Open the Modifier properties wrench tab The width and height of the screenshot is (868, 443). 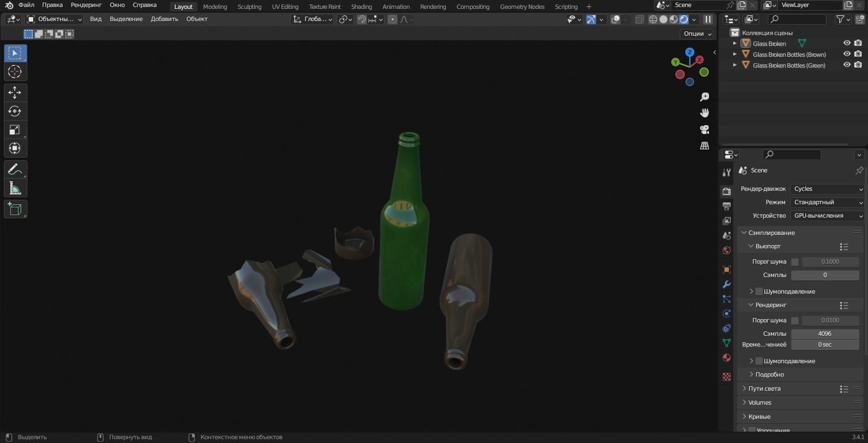(726, 283)
